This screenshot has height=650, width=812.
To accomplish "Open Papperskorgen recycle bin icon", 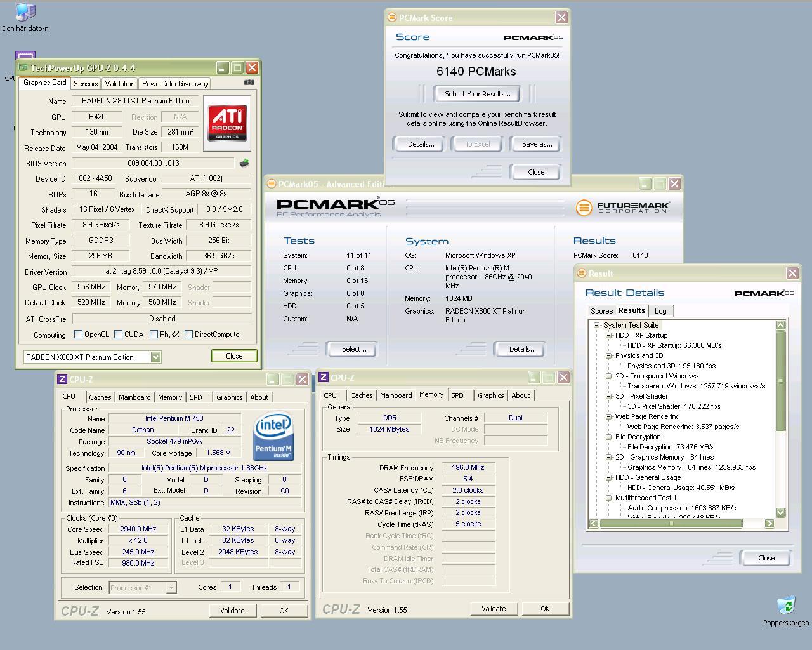I will pos(786,611).
